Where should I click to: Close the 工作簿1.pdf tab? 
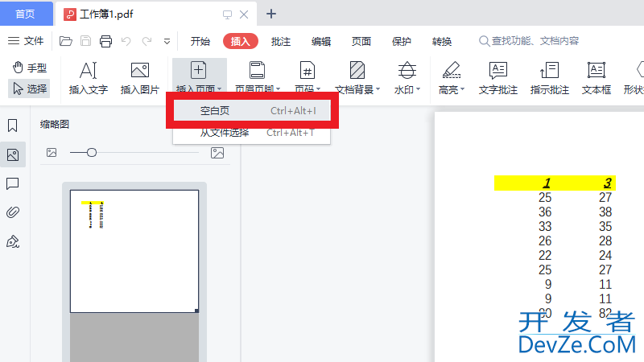(x=244, y=14)
